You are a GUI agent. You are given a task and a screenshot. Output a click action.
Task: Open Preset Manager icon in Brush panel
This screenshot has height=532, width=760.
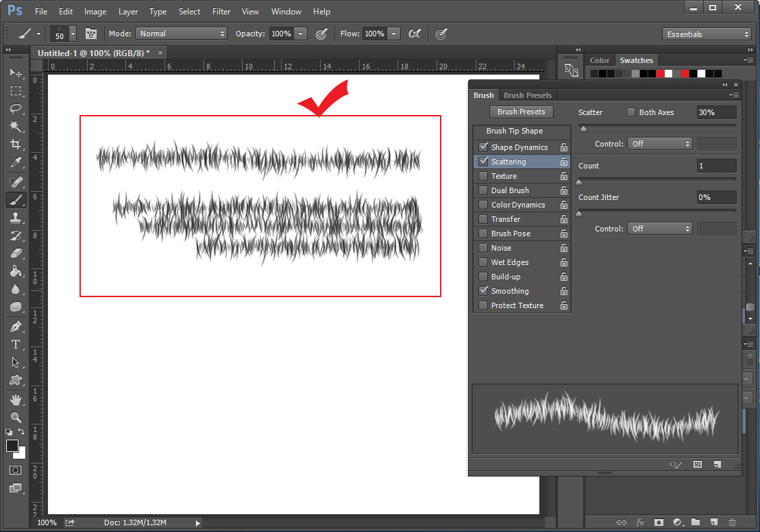click(698, 464)
